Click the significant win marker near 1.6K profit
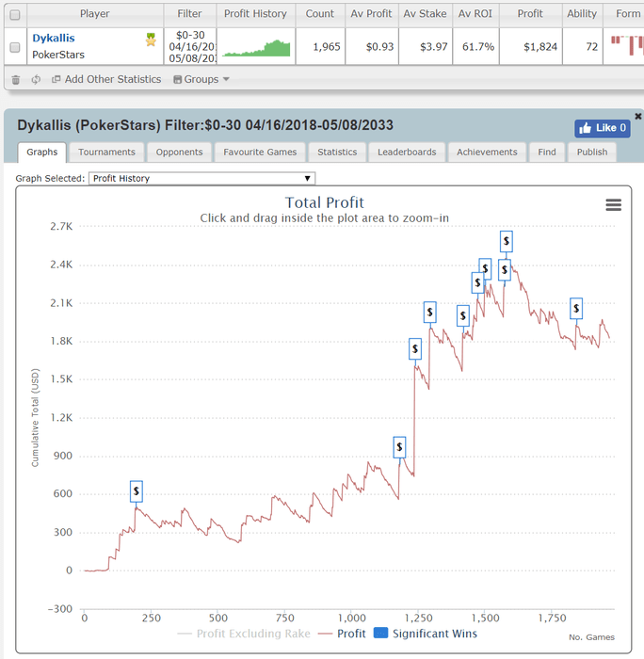The height and width of the screenshot is (659, 644). coord(415,348)
